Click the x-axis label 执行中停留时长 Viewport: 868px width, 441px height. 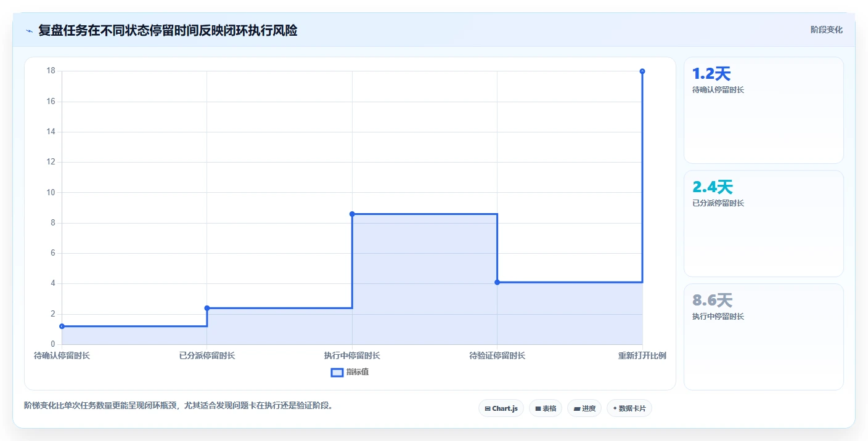pyautogui.click(x=352, y=355)
